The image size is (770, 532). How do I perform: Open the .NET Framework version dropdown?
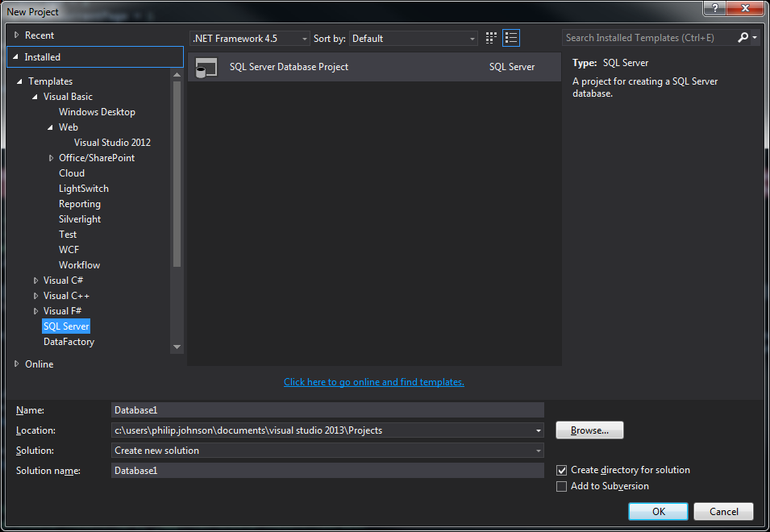pos(250,39)
